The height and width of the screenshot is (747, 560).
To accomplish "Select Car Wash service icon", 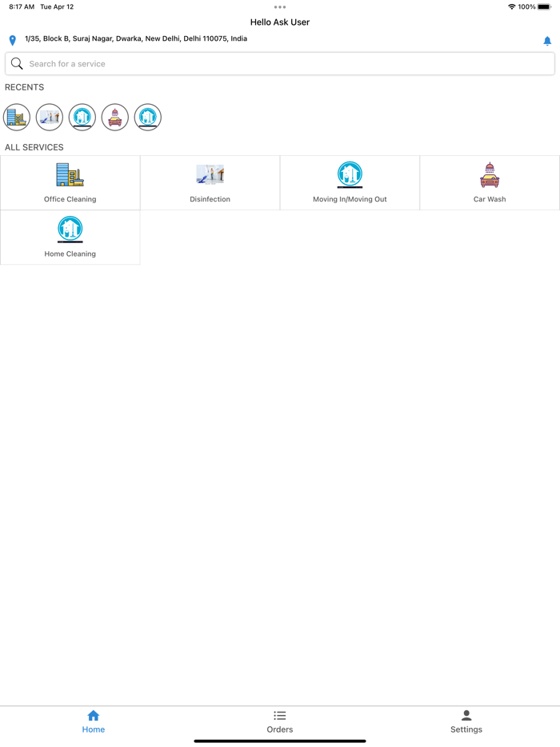I will coord(490,175).
